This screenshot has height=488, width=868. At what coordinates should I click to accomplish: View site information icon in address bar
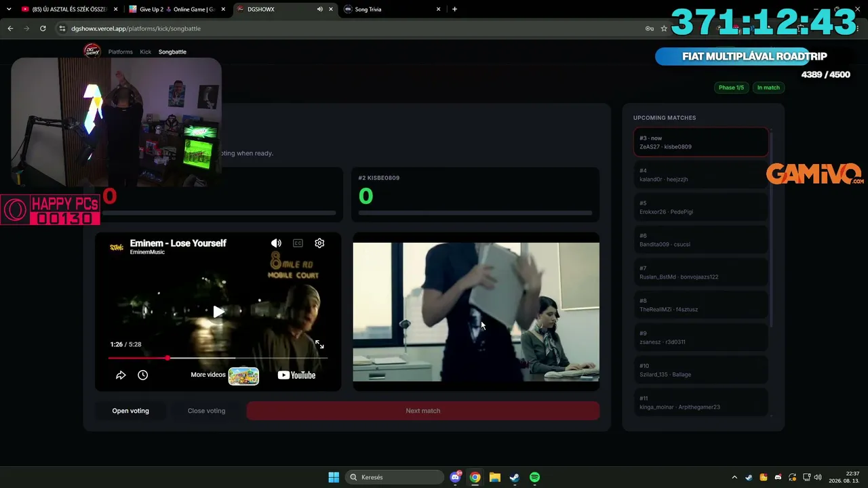[62, 28]
